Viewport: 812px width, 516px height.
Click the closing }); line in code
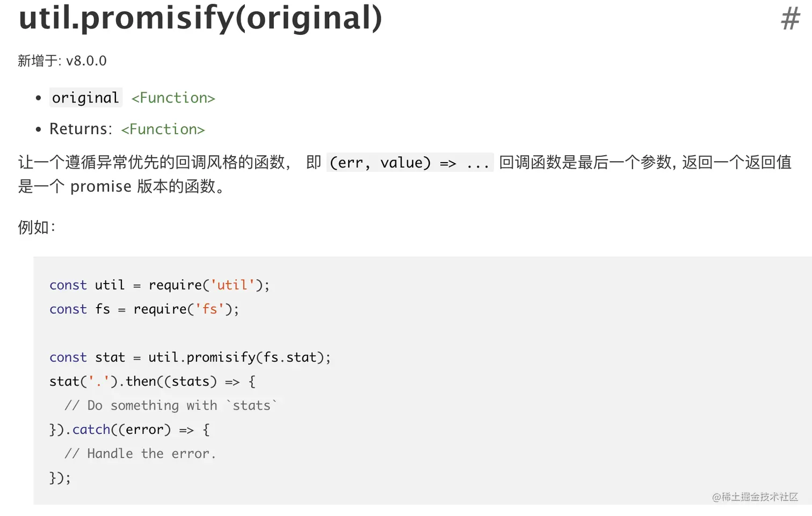click(60, 478)
